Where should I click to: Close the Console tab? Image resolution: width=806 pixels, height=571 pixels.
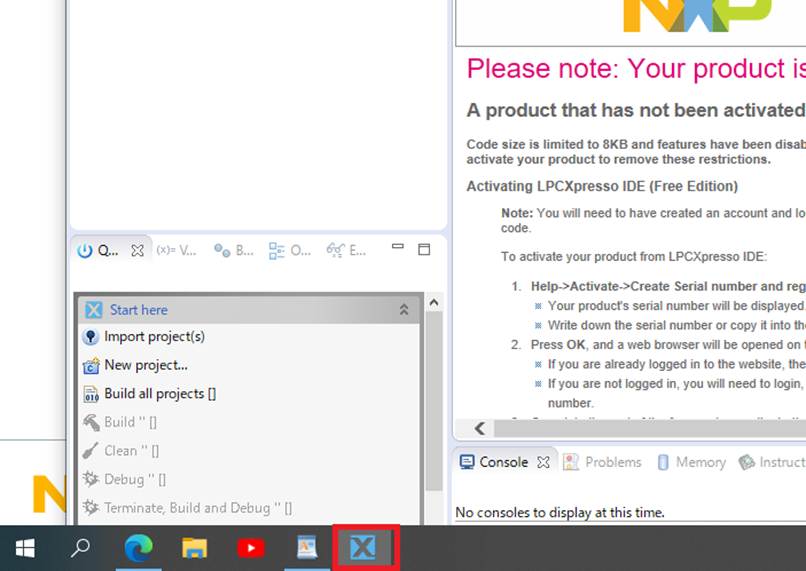click(543, 462)
